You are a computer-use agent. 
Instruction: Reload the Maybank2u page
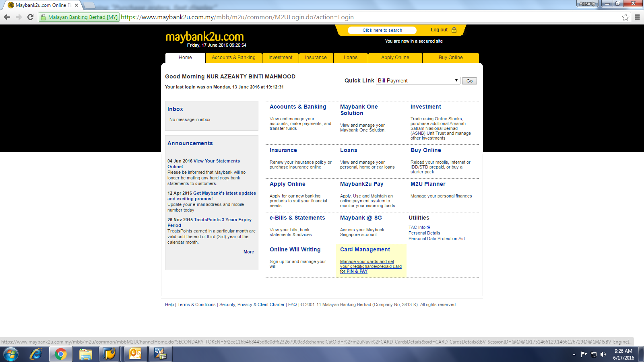[x=30, y=17]
